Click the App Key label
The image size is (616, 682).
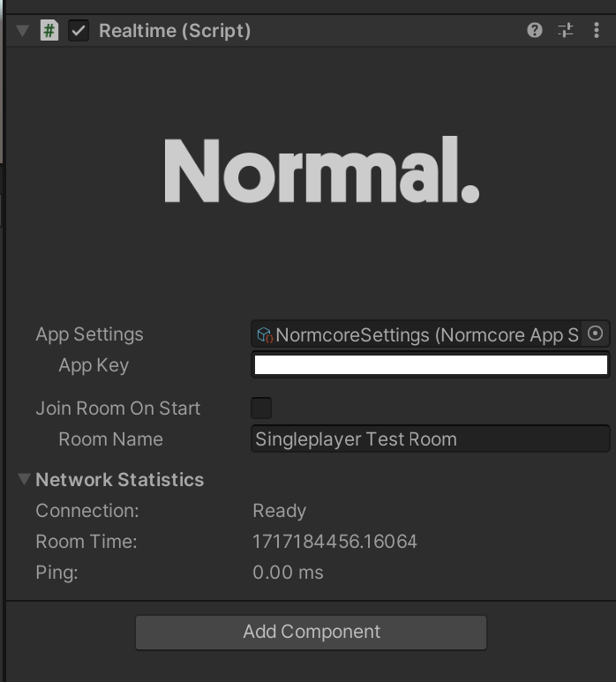tap(94, 365)
